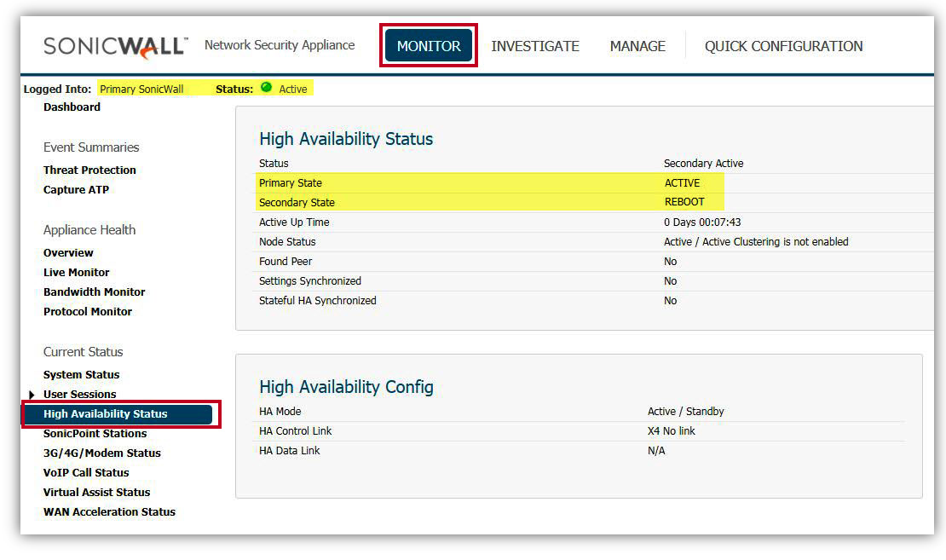Open the Protocol Monitor page

(88, 311)
